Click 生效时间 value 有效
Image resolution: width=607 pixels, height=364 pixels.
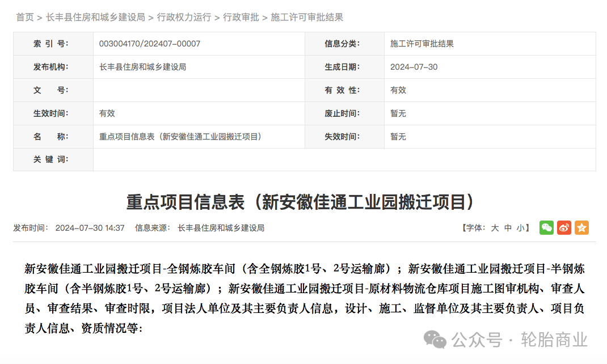pos(107,113)
